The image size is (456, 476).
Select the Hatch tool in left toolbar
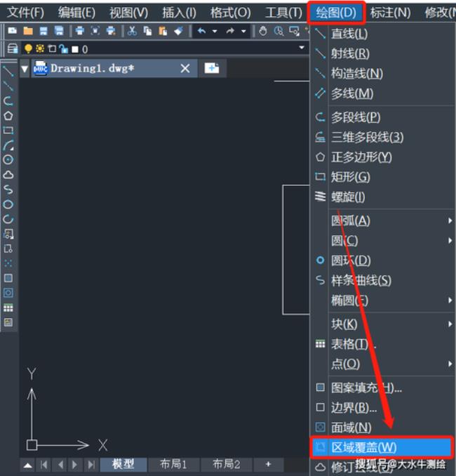pyautogui.click(x=8, y=278)
